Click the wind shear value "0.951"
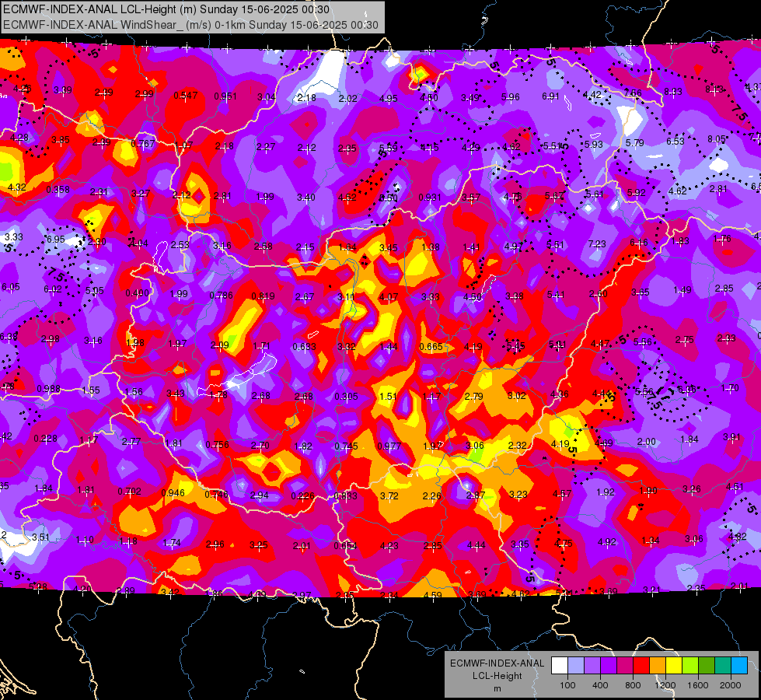Viewport: 761px width, 700px height. (x=225, y=96)
